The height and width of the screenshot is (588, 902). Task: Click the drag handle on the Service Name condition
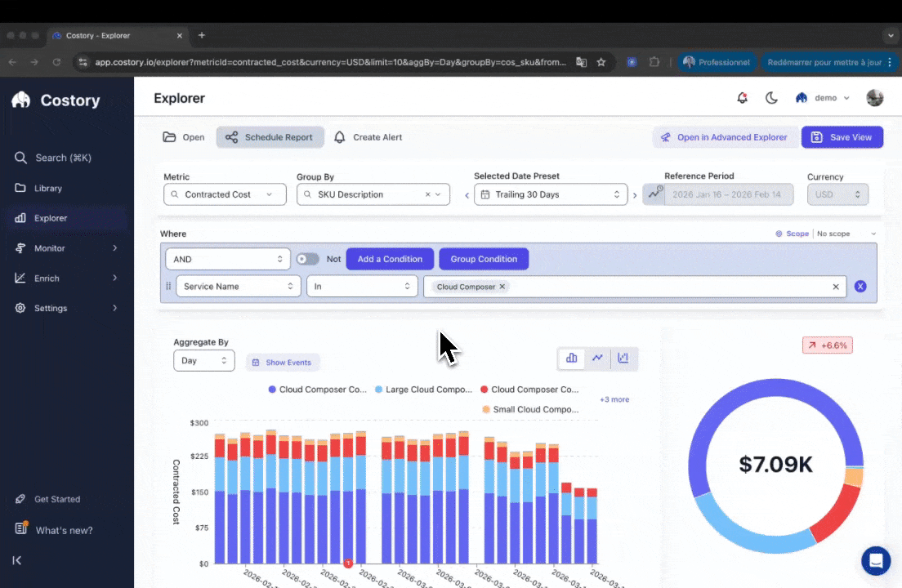[168, 287]
